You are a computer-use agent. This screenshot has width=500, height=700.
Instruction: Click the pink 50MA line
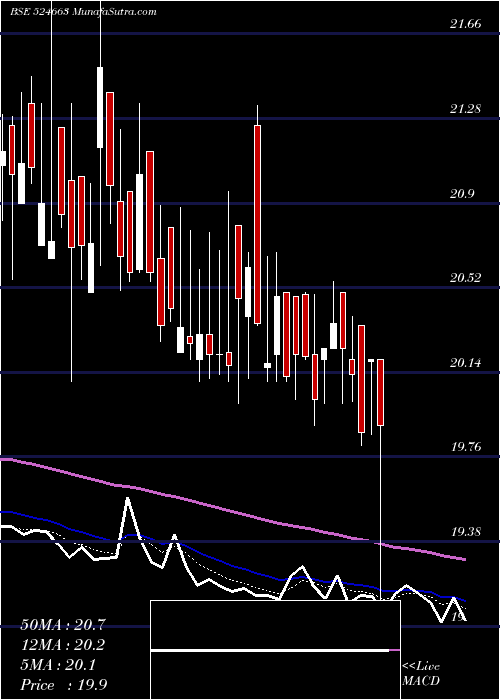pos(232,511)
